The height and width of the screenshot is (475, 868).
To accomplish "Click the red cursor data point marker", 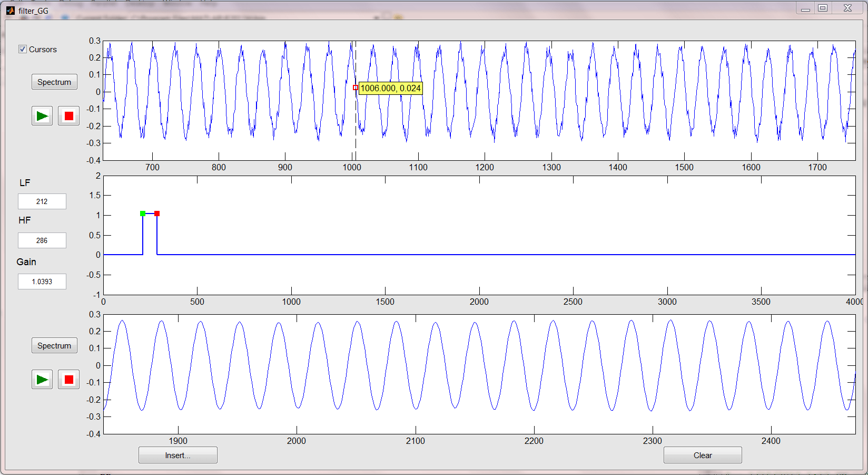I will click(x=355, y=88).
